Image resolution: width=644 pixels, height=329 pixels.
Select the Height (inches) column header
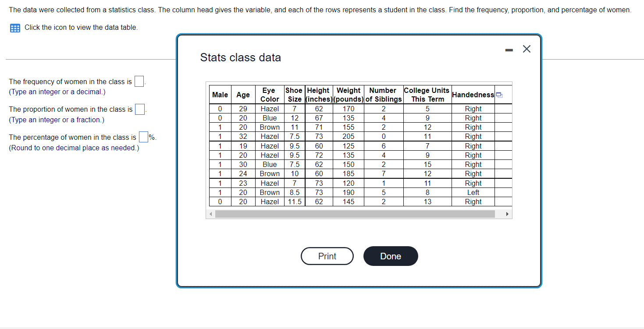[x=318, y=94]
